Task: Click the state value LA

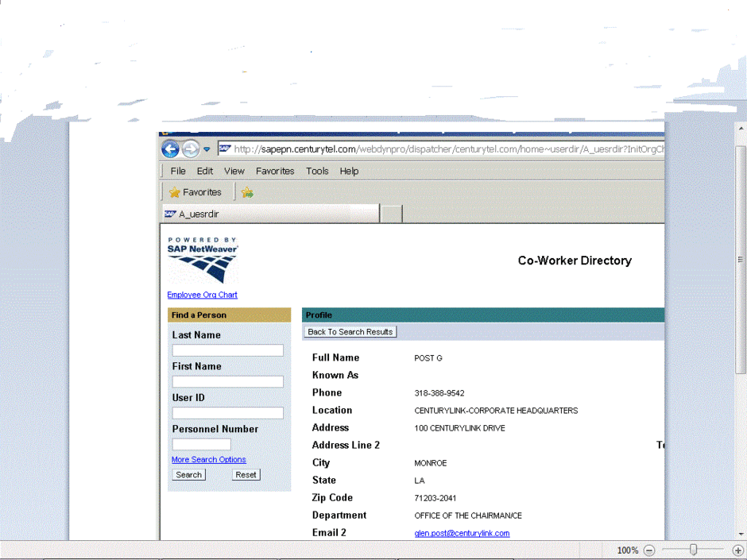Action: coord(420,481)
